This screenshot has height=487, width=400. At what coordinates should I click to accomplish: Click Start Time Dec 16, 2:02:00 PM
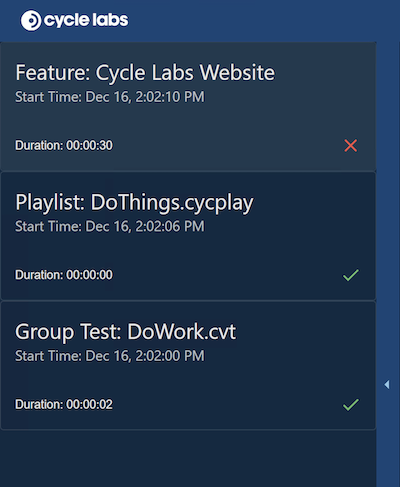[110, 356]
